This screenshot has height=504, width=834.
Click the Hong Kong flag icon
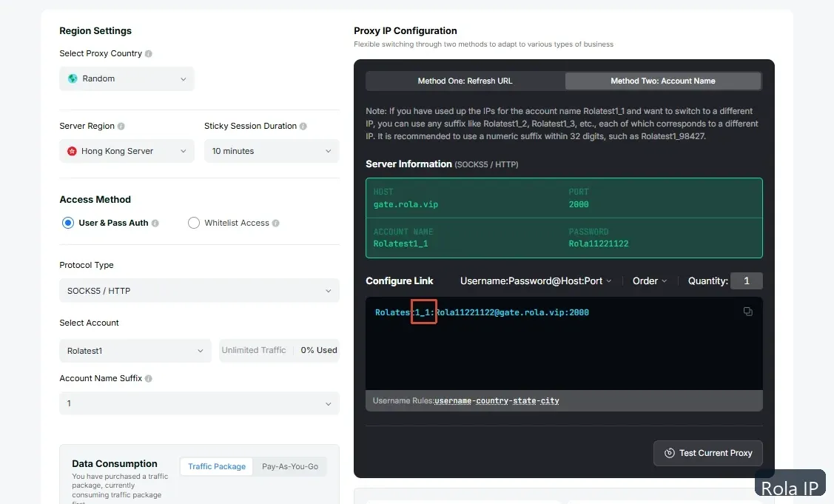(x=72, y=151)
